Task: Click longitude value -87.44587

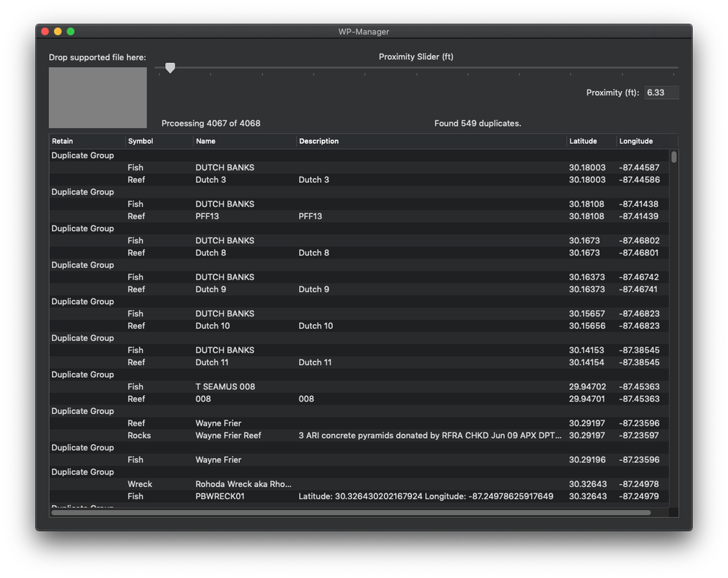Action: point(639,168)
